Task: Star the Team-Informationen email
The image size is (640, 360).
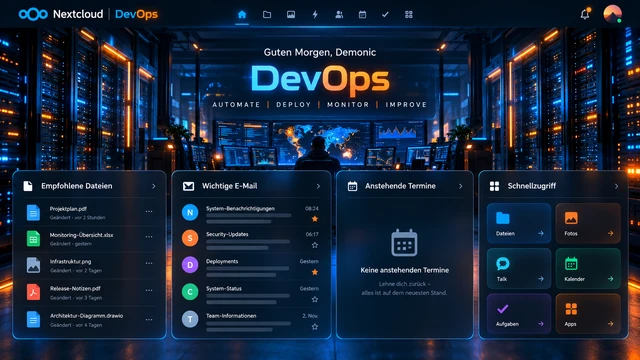Action: (315, 327)
